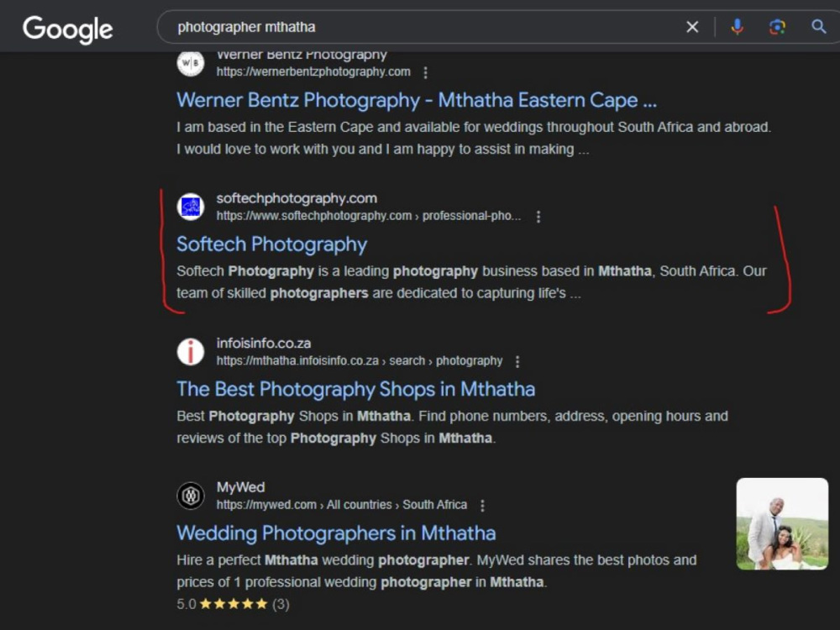Click the 5.0 star rating
This screenshot has height=630, width=840.
click(x=233, y=604)
